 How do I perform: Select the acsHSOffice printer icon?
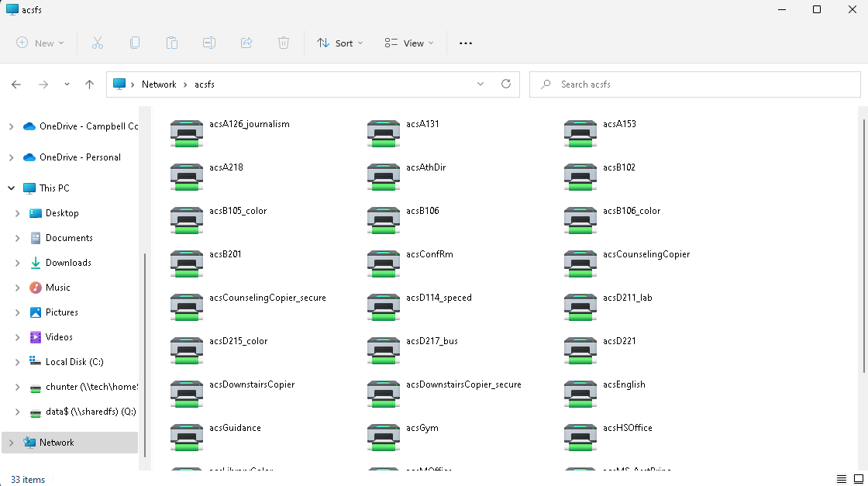(580, 437)
